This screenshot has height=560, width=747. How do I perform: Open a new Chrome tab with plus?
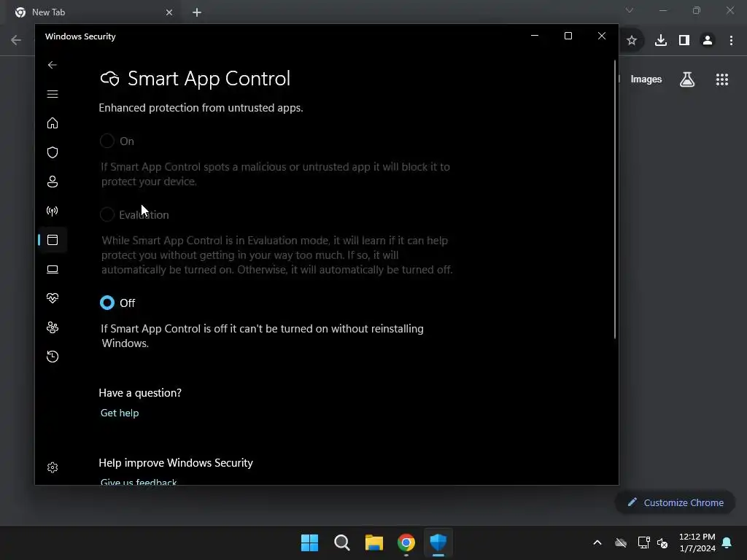click(197, 12)
